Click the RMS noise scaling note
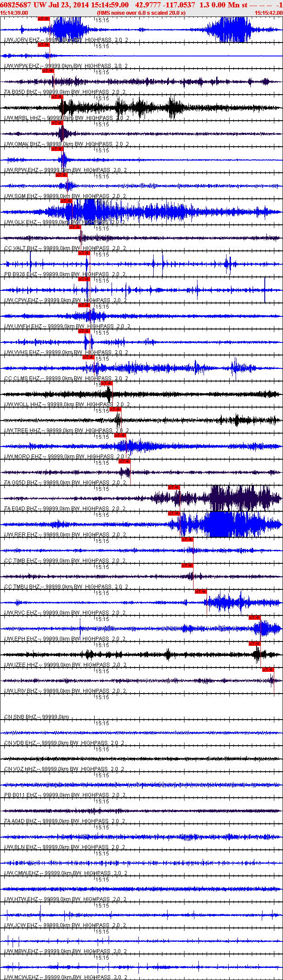Screen dimensions: 283x980 [141, 13]
